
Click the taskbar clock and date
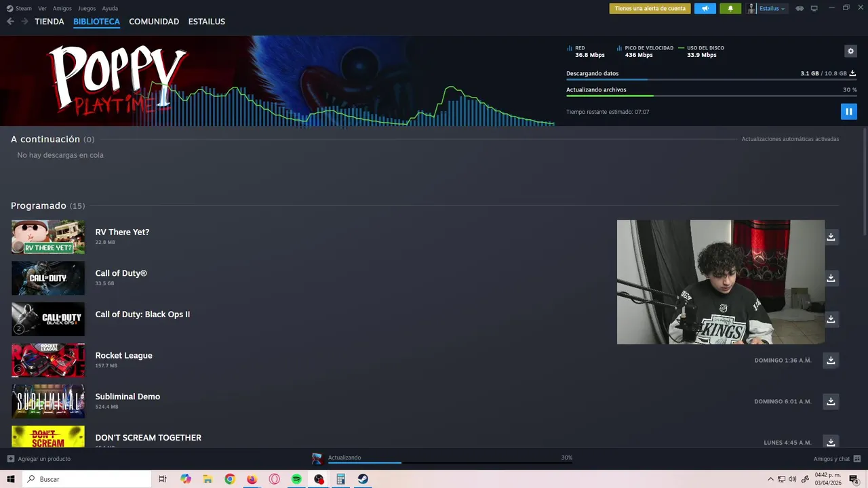pyautogui.click(x=827, y=479)
